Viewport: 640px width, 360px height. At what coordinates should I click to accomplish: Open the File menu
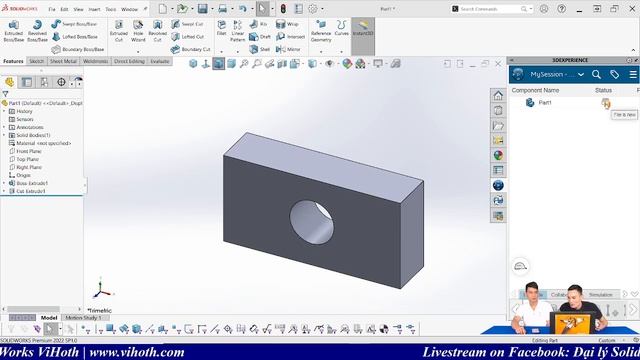(52, 9)
